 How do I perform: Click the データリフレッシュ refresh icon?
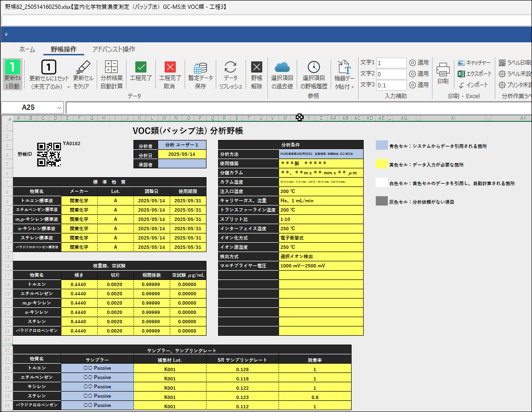click(230, 67)
